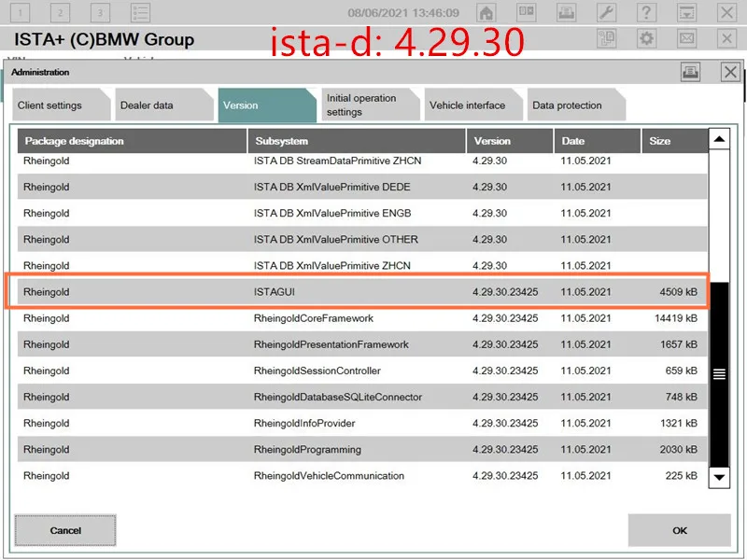Click the split-screen window icon
The height and width of the screenshot is (560, 747).
(x=526, y=12)
